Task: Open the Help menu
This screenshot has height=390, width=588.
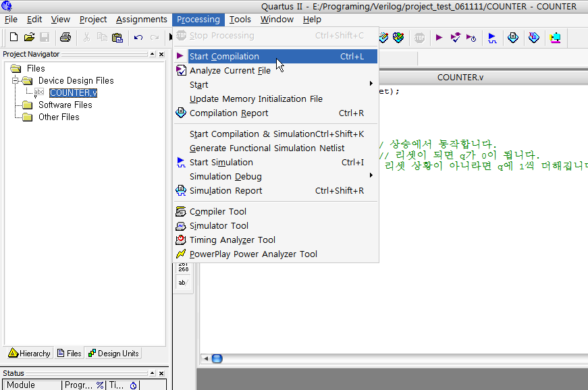Action: click(312, 20)
